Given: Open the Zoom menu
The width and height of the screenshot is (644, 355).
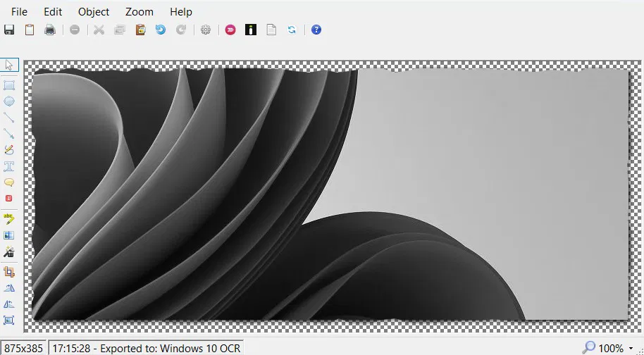Looking at the screenshot, I should (x=140, y=12).
